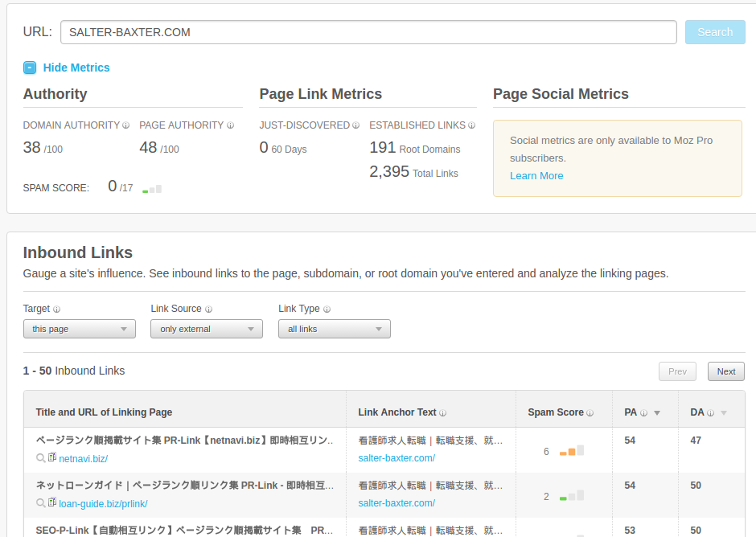Open the Learn More link
The image size is (756, 537).
[x=536, y=176]
